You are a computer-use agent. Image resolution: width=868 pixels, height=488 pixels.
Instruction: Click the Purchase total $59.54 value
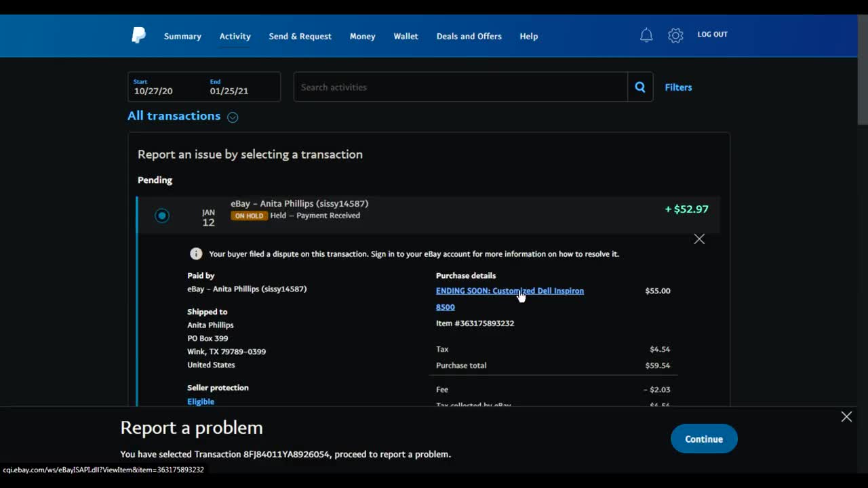(657, 365)
